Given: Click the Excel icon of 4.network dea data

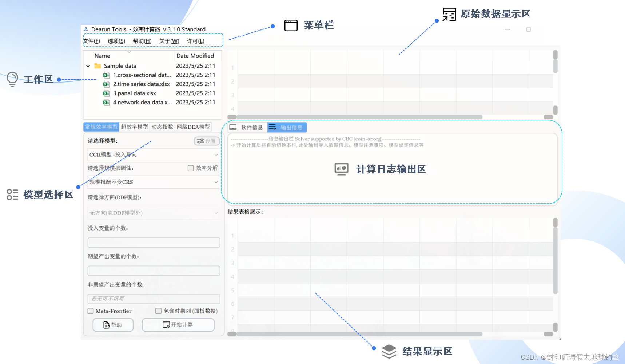Looking at the screenshot, I should pyautogui.click(x=106, y=102).
